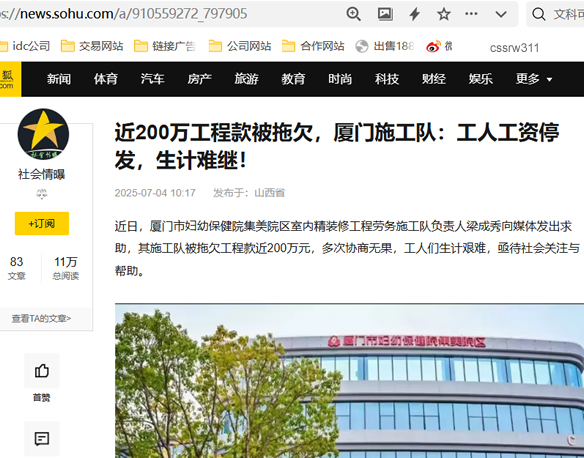Go to the 体育 navigation tab
Screen dimensions: 584x458
click(106, 79)
